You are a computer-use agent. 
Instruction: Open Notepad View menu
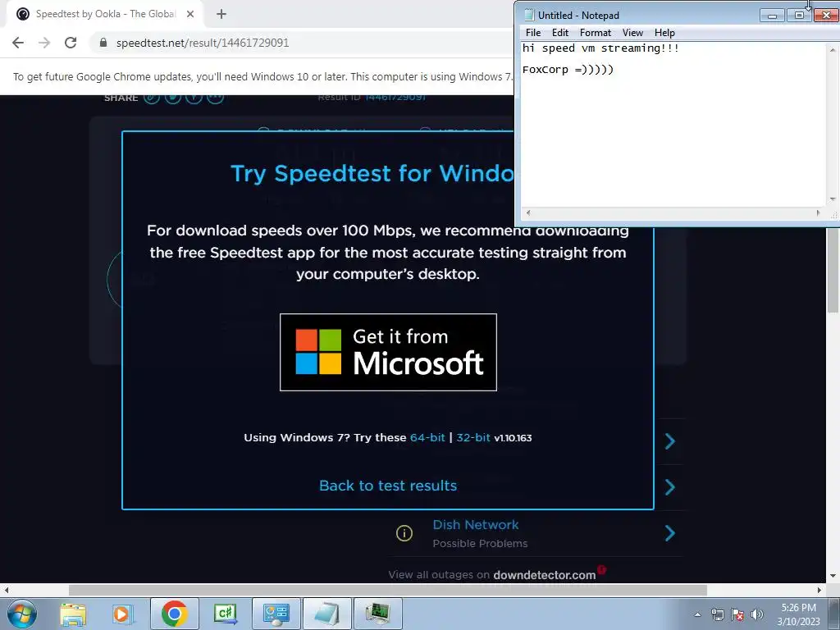(632, 33)
